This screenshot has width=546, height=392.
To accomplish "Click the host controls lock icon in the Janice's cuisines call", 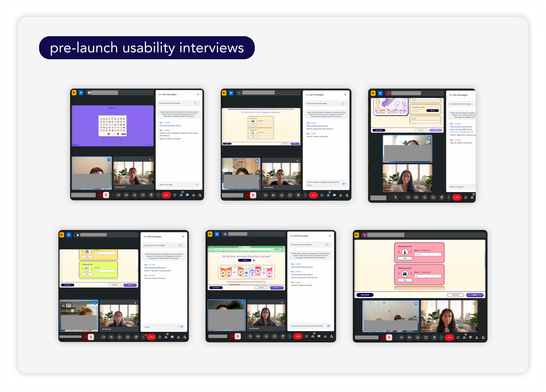I will [x=332, y=336].
